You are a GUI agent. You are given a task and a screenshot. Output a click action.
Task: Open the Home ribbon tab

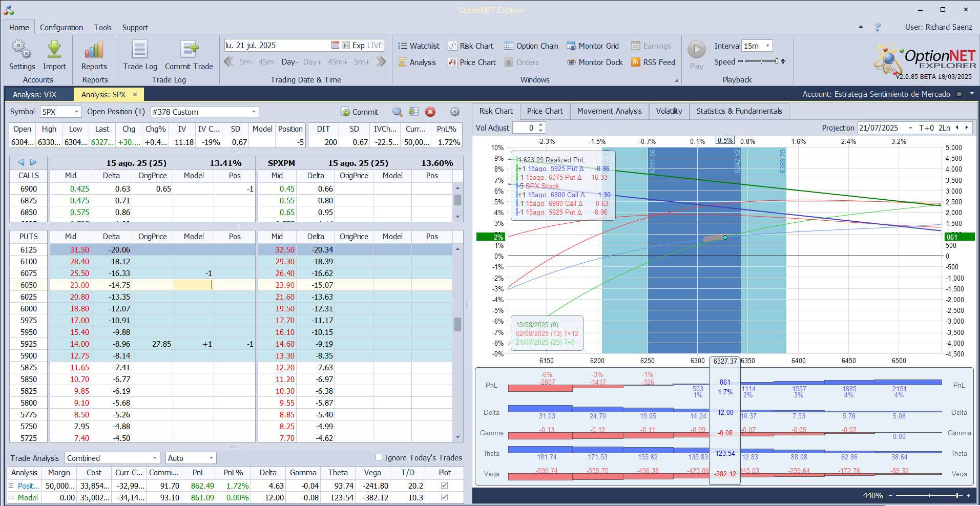pyautogui.click(x=19, y=27)
